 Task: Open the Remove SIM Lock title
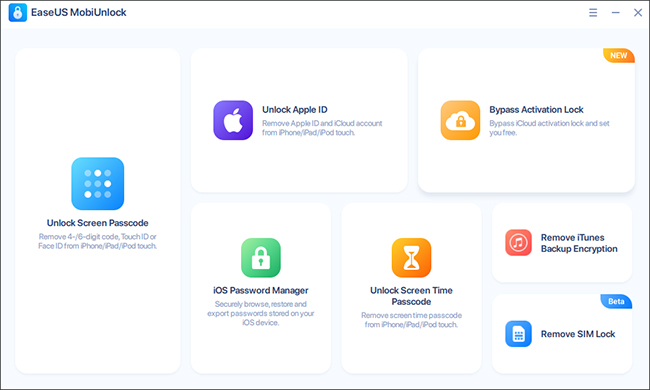click(x=578, y=334)
